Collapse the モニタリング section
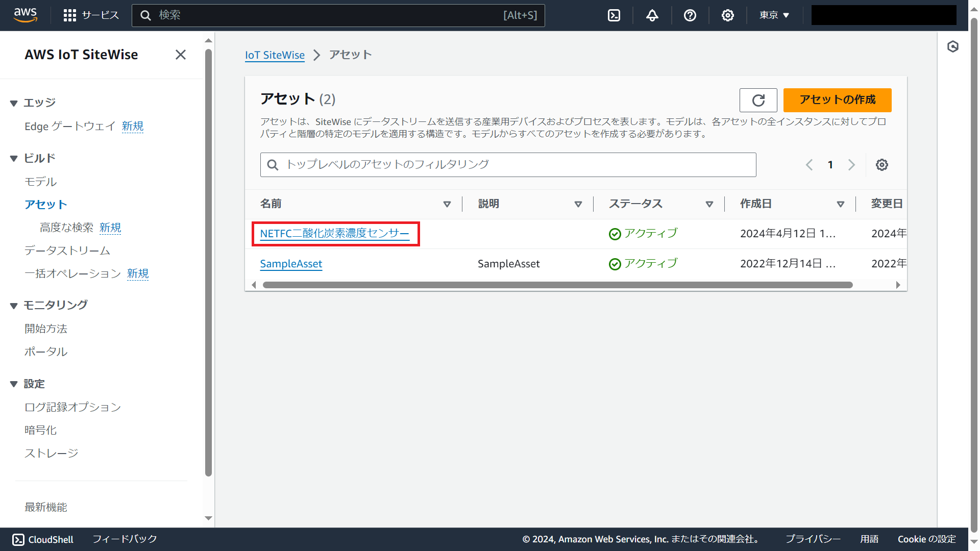Viewport: 980px width, 551px height. point(14,306)
